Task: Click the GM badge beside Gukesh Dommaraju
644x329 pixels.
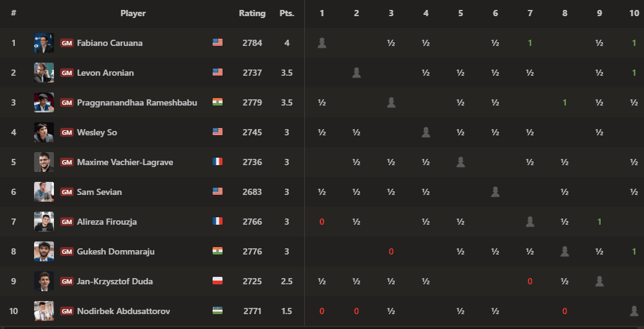Action: pyautogui.click(x=67, y=251)
